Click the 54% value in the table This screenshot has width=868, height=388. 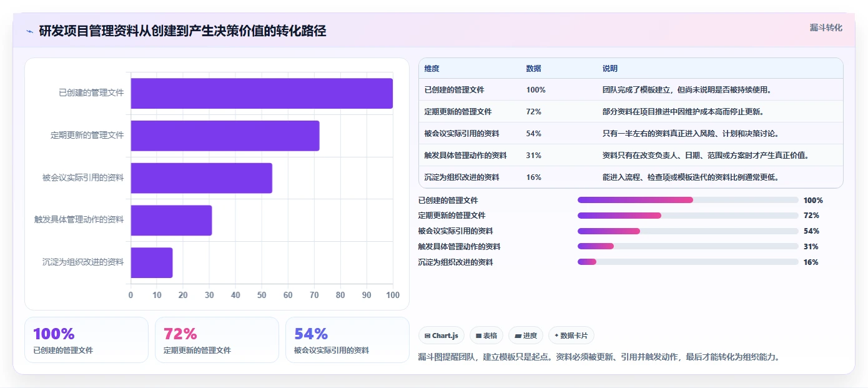pos(533,134)
